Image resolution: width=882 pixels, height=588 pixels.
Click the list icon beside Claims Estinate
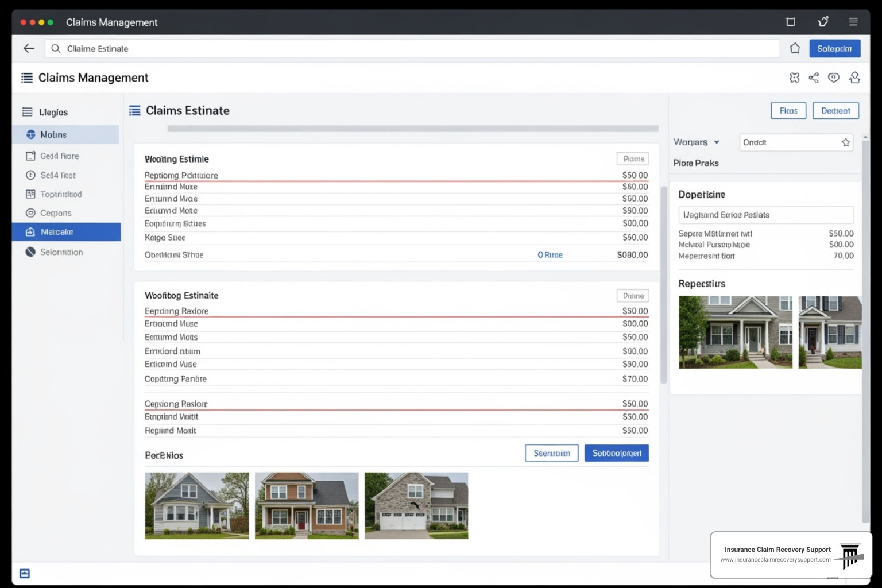(135, 111)
